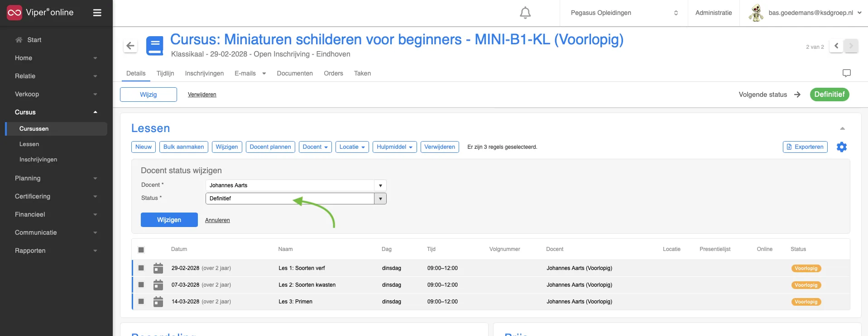Image resolution: width=868 pixels, height=336 pixels.
Task: Click calendar icon for 07-03-2028 lesson
Action: pyautogui.click(x=158, y=285)
